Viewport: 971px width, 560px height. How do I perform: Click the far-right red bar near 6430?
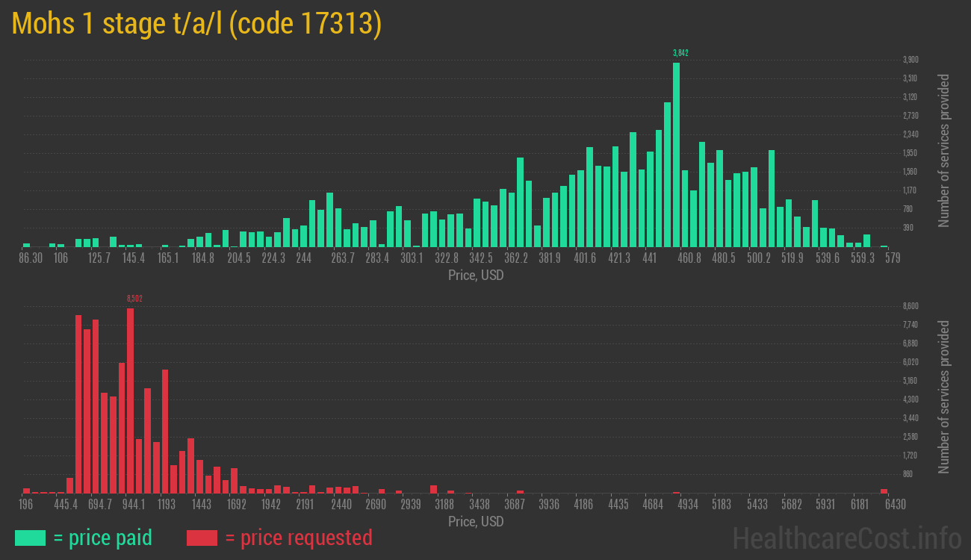[x=884, y=491]
